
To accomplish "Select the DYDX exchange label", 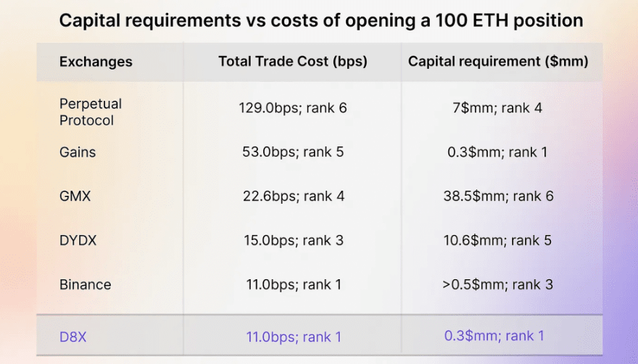I will (x=78, y=240).
